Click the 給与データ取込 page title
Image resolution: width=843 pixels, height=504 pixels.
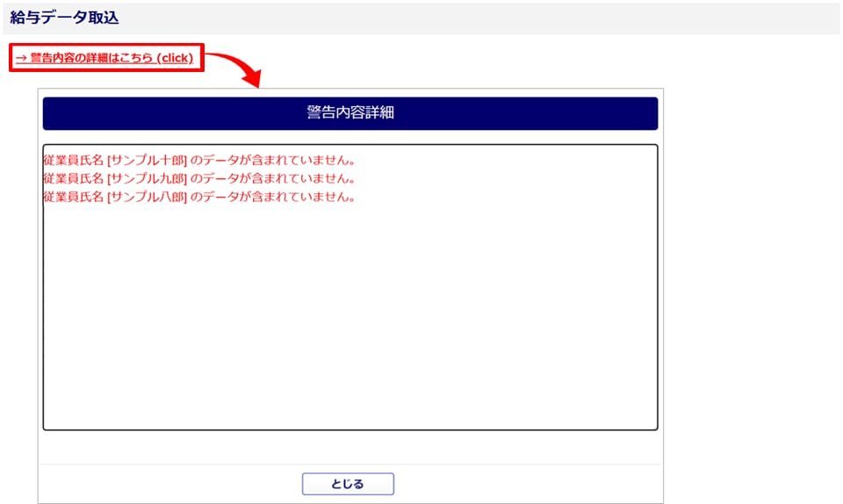(64, 18)
